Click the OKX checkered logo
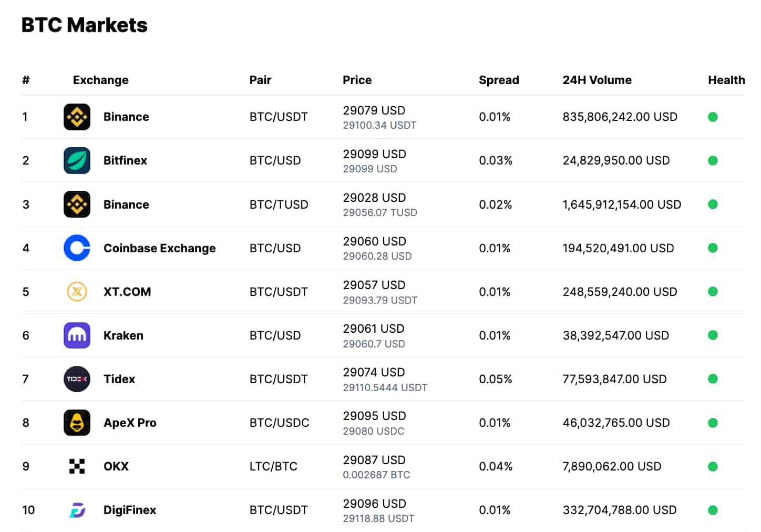 pyautogui.click(x=77, y=466)
